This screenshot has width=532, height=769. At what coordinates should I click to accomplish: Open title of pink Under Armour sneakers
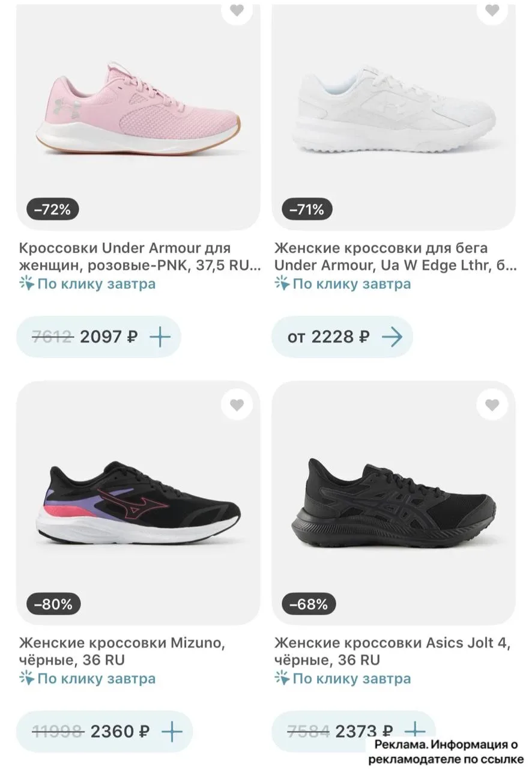coord(138,256)
